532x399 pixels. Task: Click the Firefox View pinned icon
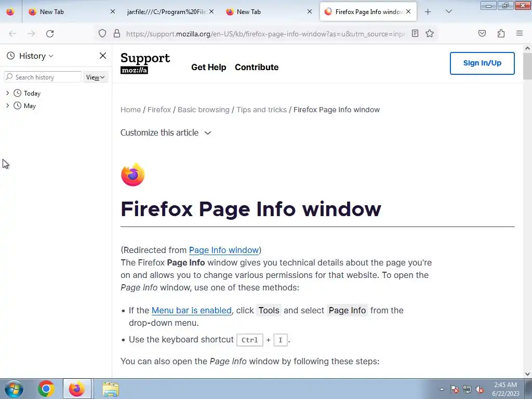10,12
